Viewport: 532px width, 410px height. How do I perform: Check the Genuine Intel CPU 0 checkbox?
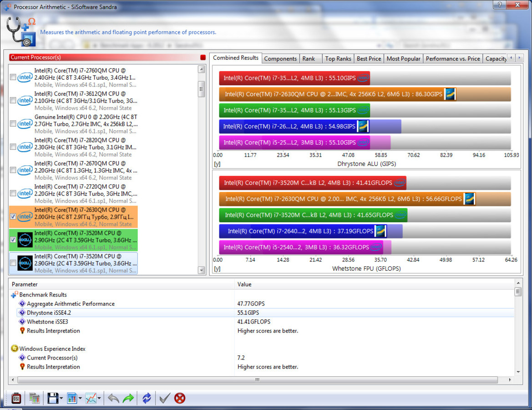click(13, 123)
